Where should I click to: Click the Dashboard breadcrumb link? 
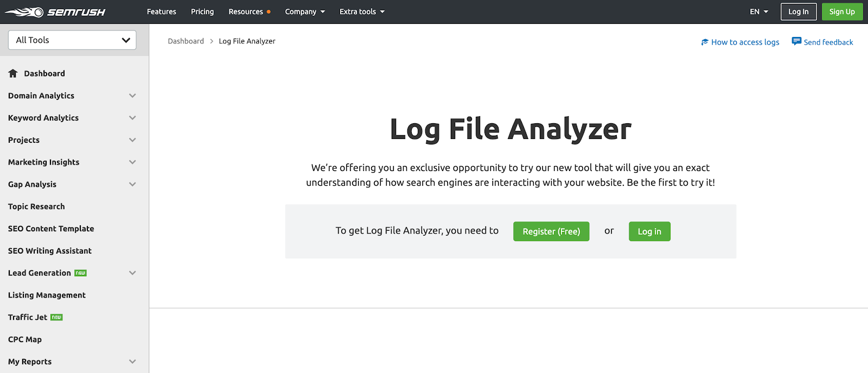tap(186, 41)
